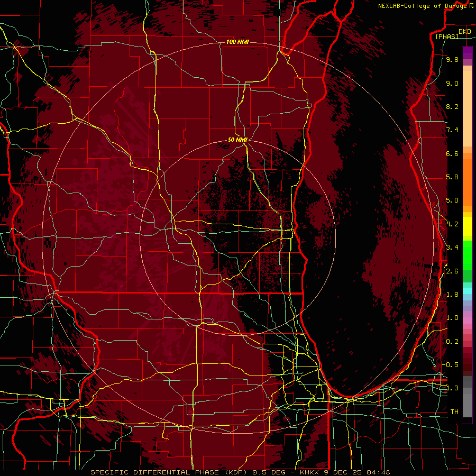This screenshot has width=476, height=476.
Task: Click the 1.8 scale value
Action: pyautogui.click(x=452, y=295)
